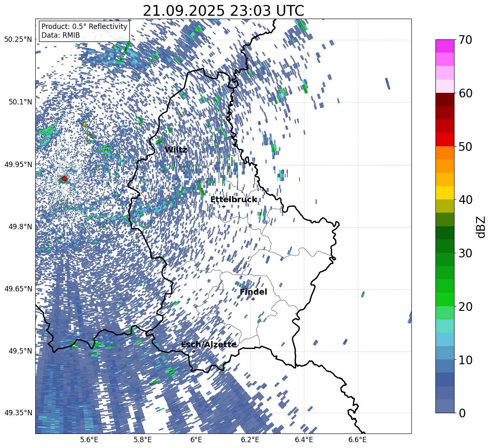Click the magenta swatch just below 70 dBZ
This screenshot has width=491, height=448.
point(445,46)
